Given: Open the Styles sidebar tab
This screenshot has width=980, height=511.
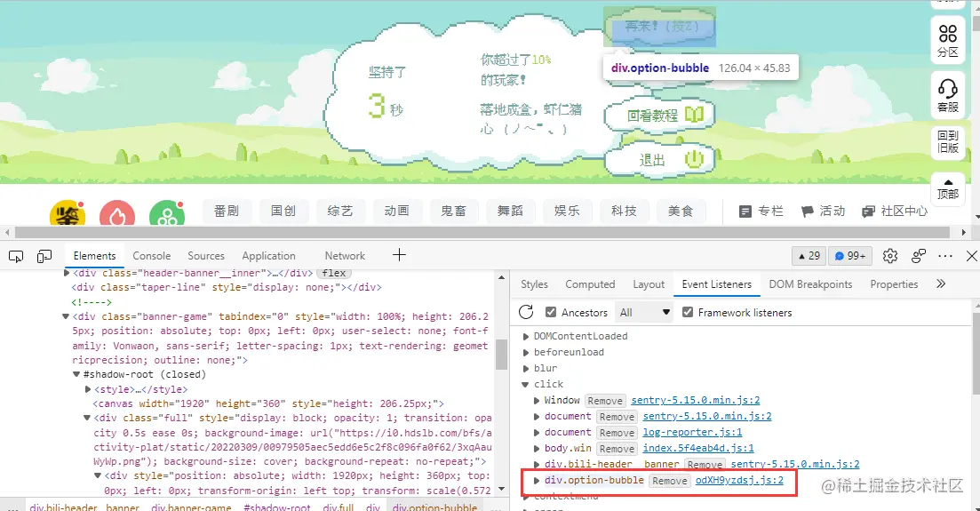Looking at the screenshot, I should point(534,284).
